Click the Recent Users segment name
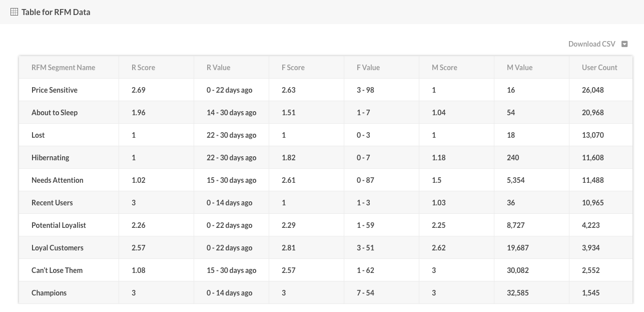This screenshot has width=644, height=312. (52, 203)
